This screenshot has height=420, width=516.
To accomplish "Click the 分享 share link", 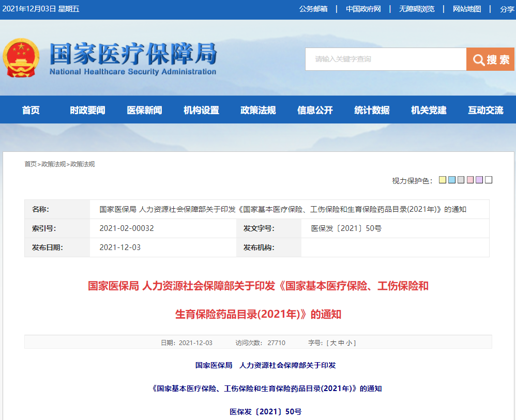I will point(507,9).
